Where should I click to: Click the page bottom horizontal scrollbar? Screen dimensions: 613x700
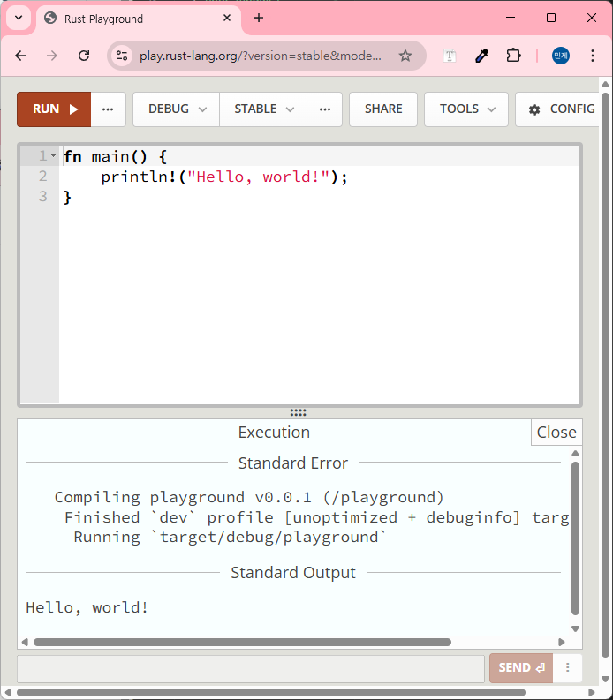pos(271,692)
